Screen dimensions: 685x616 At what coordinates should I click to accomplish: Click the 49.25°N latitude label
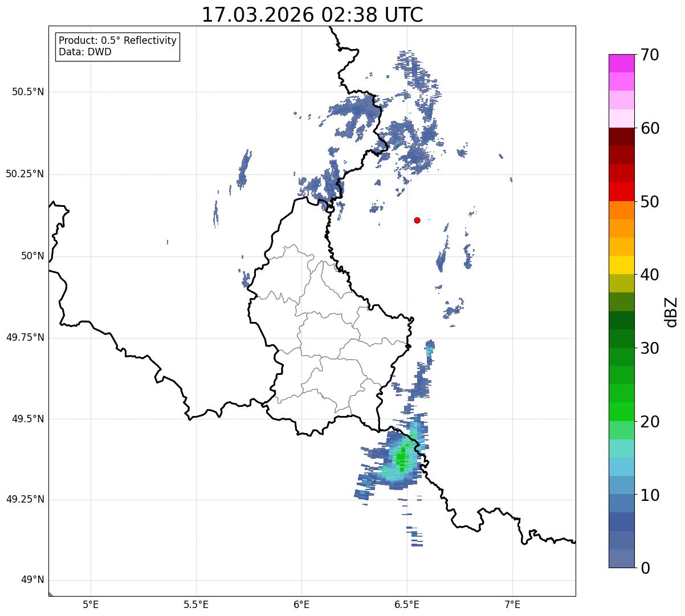tap(25, 499)
